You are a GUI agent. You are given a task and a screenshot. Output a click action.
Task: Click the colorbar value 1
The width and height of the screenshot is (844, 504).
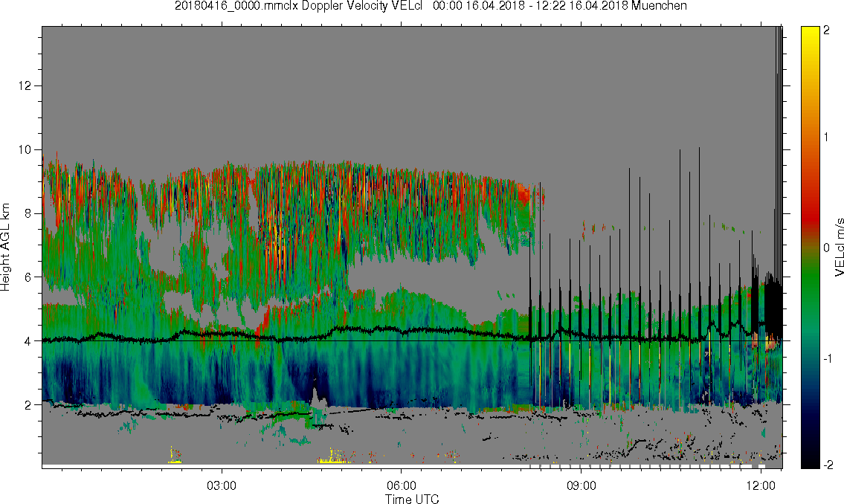[827, 138]
